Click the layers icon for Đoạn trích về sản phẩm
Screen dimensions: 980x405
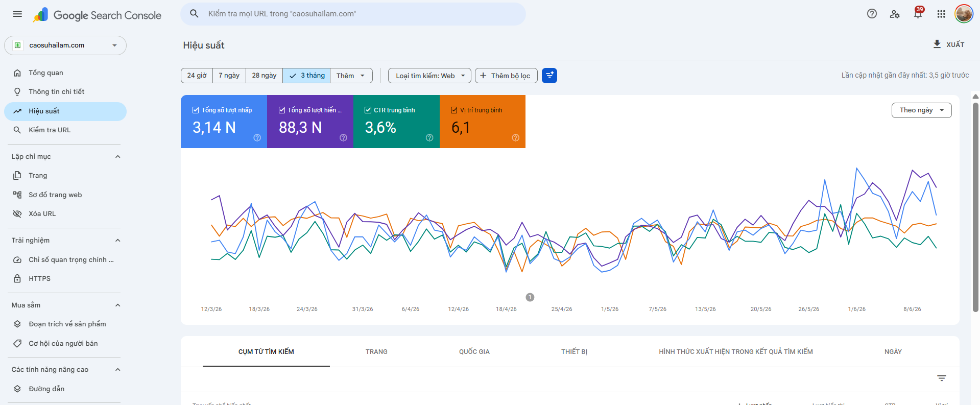coord(17,324)
